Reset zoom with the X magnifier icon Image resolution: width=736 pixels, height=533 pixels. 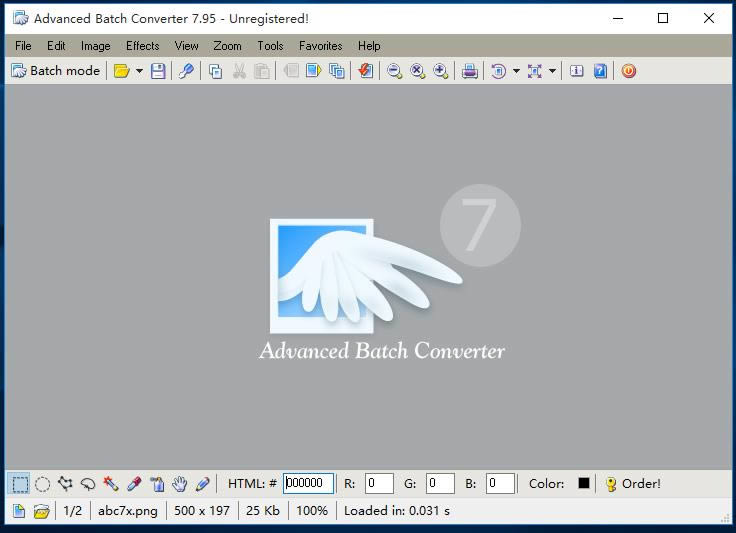(417, 71)
